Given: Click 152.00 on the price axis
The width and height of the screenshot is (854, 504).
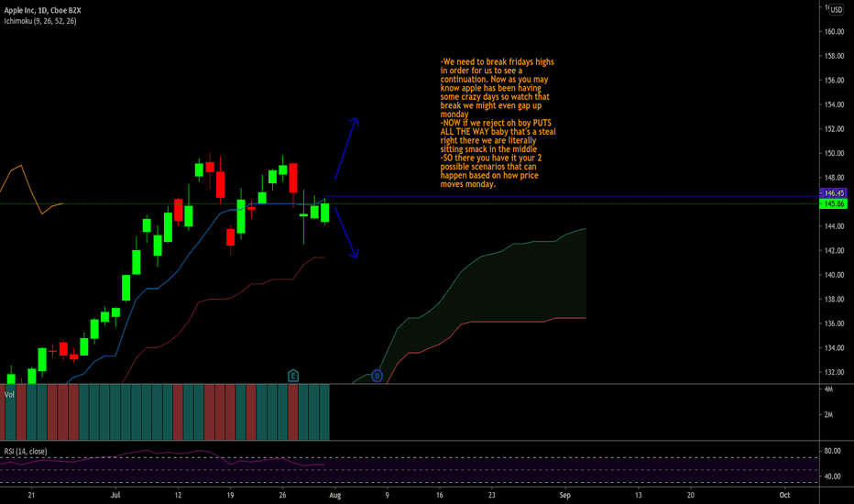Looking at the screenshot, I should 834,129.
